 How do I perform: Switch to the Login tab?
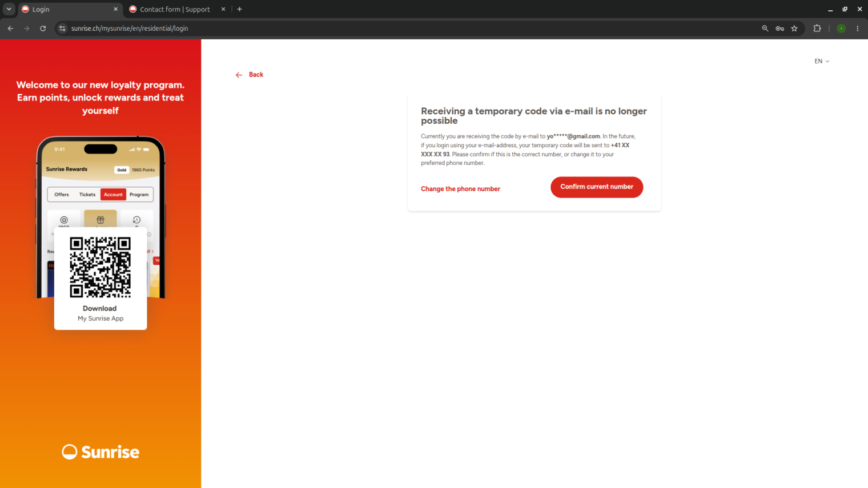(x=70, y=9)
